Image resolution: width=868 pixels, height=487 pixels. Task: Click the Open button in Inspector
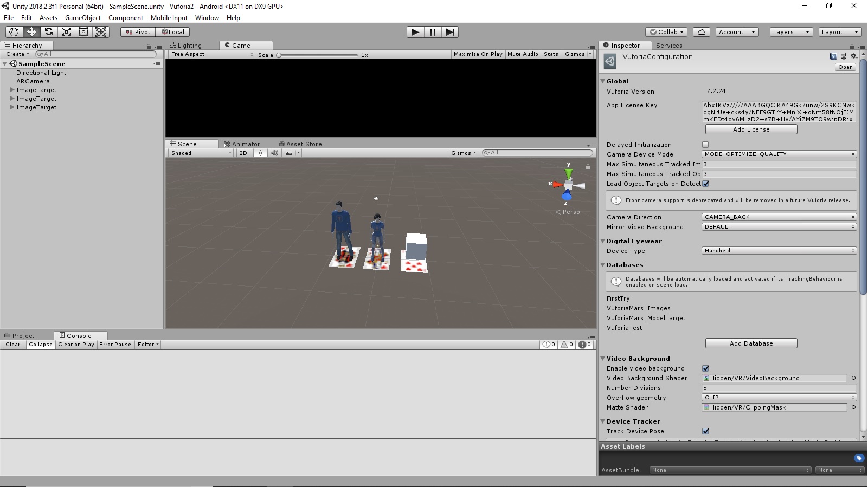(x=845, y=67)
